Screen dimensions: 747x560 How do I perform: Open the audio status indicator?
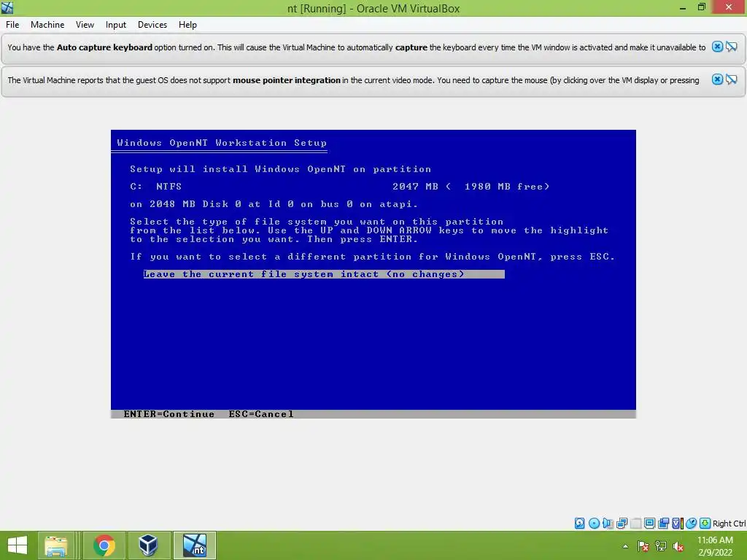click(608, 524)
